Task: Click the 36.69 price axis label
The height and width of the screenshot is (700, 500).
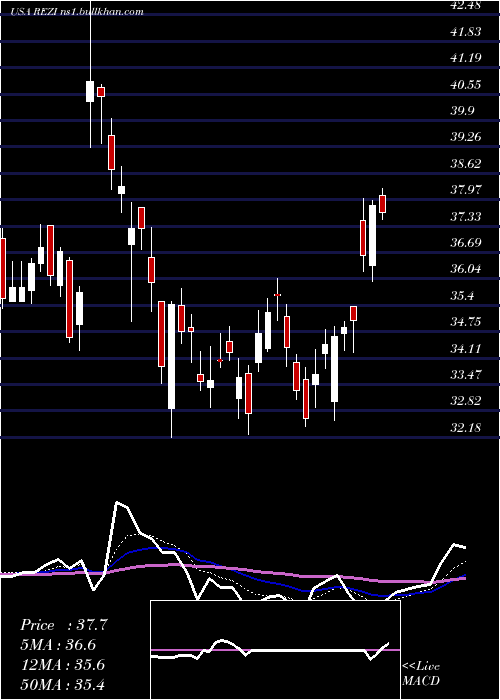Action: (466, 243)
